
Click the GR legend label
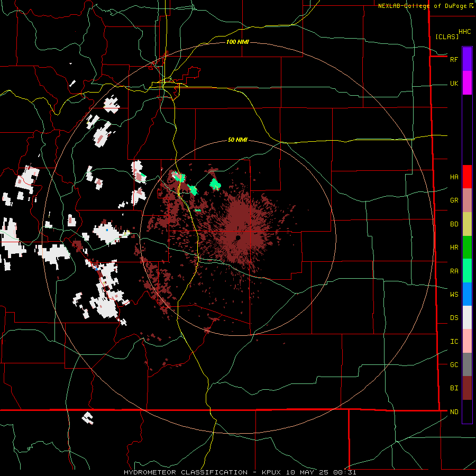pyautogui.click(x=454, y=200)
